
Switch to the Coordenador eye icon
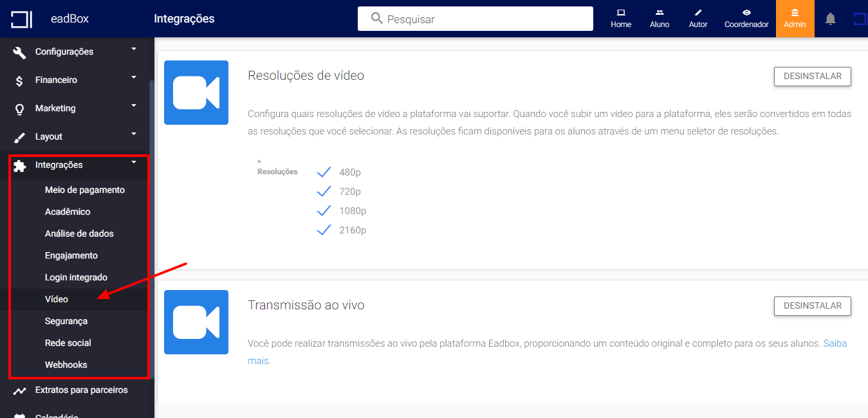pyautogui.click(x=746, y=12)
